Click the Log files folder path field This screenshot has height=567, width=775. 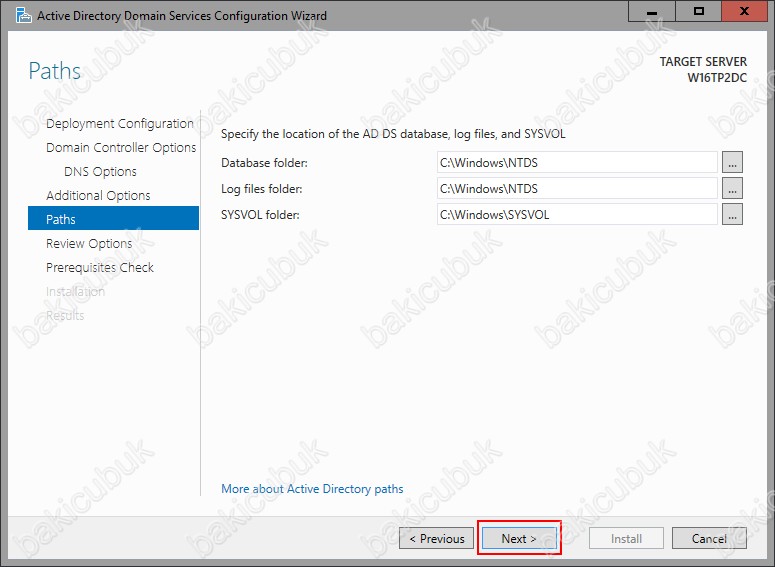click(577, 188)
